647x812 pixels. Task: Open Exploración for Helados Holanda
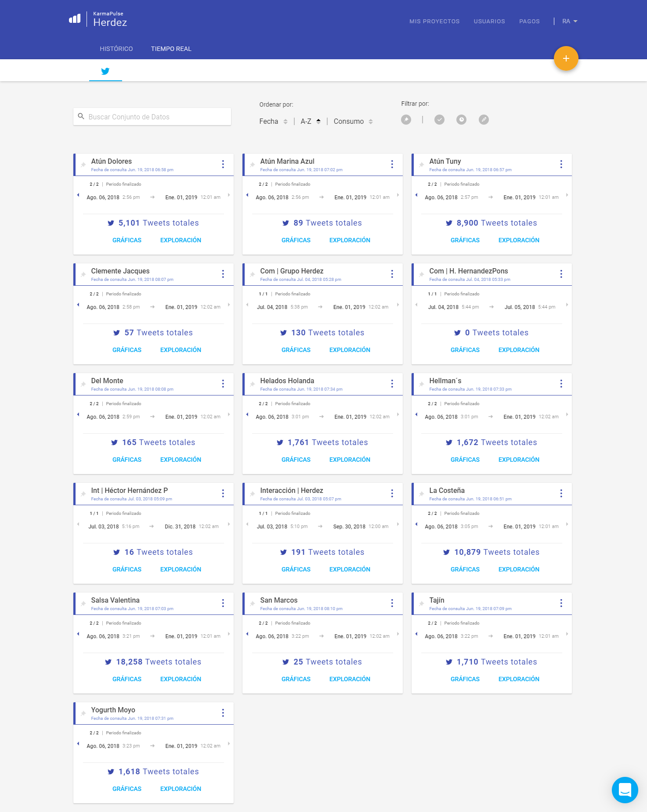point(350,460)
